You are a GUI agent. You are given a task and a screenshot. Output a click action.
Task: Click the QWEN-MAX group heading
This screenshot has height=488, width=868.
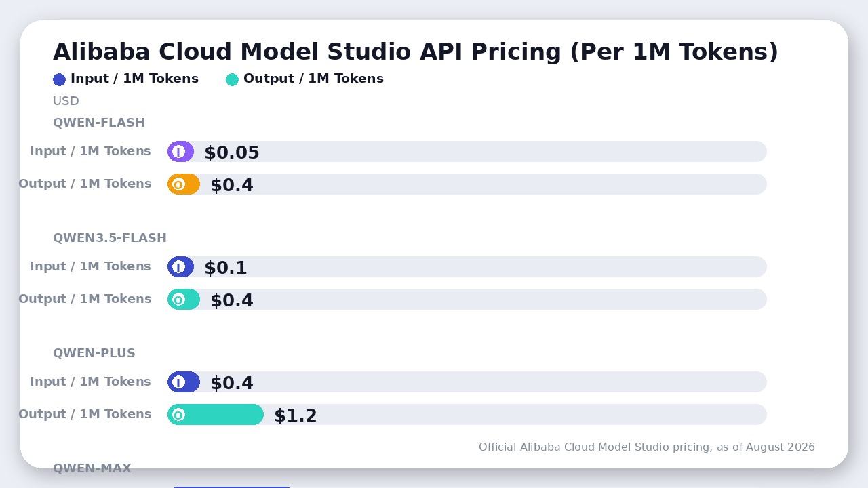92,468
